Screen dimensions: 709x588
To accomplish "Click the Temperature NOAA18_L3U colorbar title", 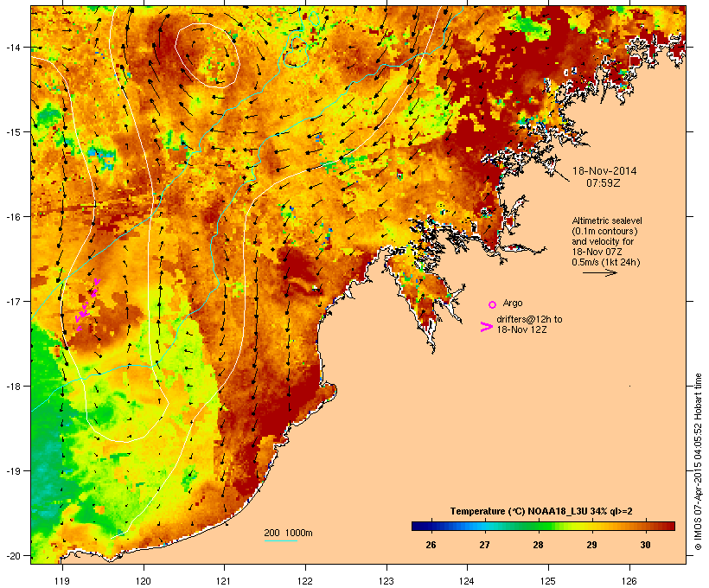I will point(541,512).
